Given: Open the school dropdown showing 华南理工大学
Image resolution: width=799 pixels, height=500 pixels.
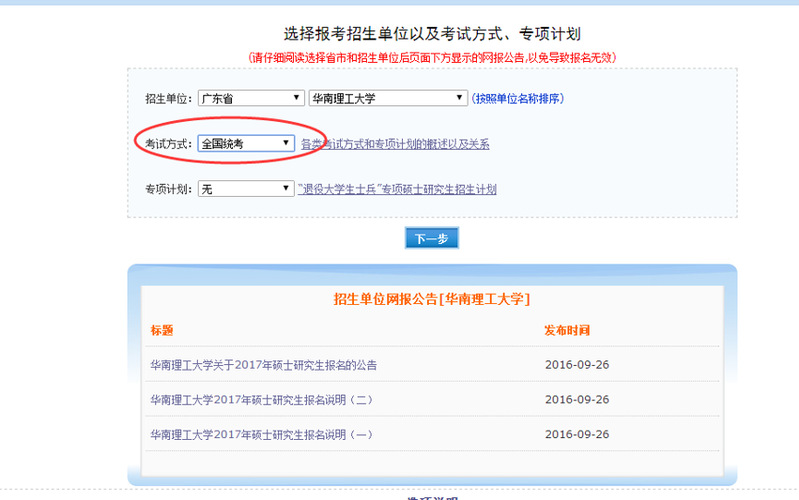Looking at the screenshot, I should 388,98.
